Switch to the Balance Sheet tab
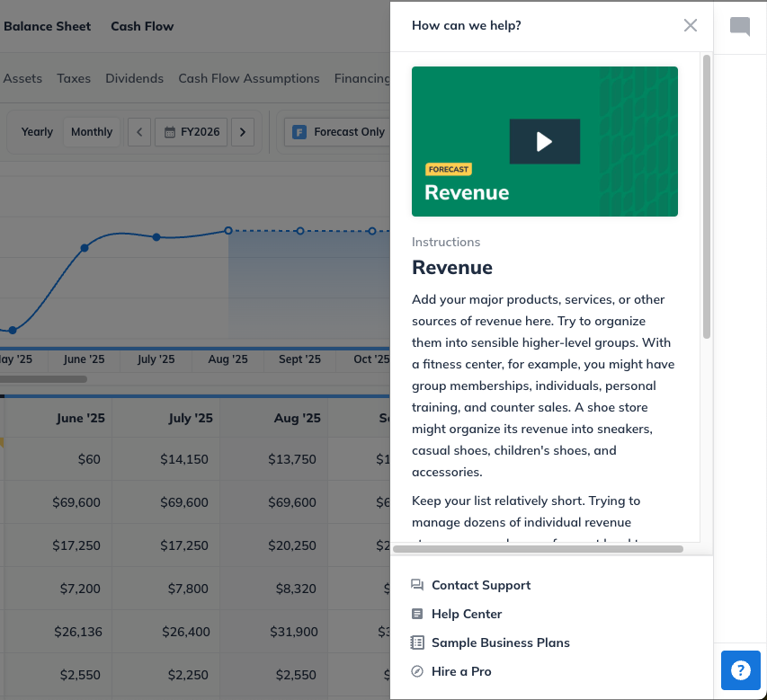This screenshot has width=767, height=700. (x=47, y=26)
